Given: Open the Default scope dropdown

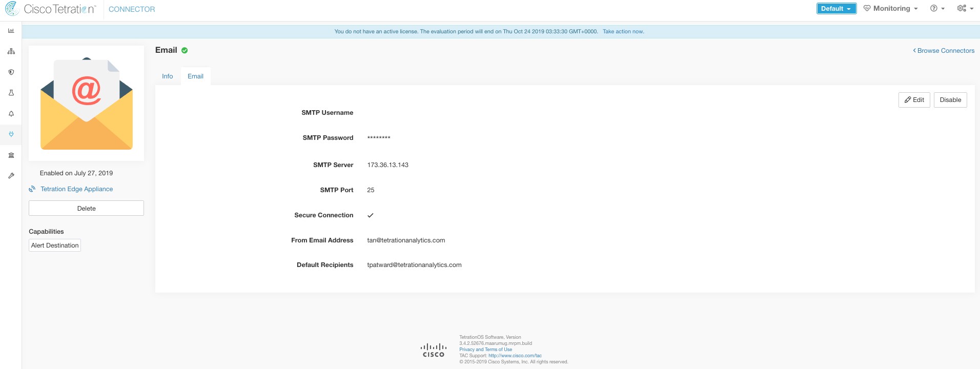Looking at the screenshot, I should point(836,9).
